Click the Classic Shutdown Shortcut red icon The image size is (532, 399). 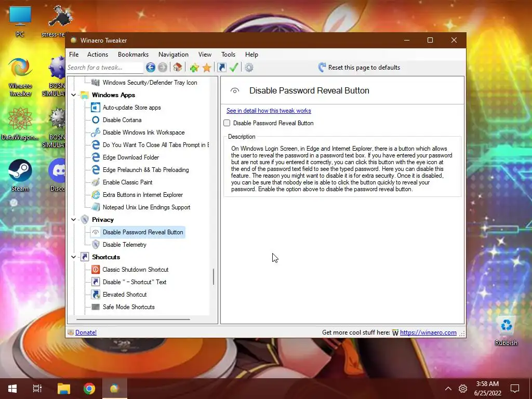[x=96, y=270]
